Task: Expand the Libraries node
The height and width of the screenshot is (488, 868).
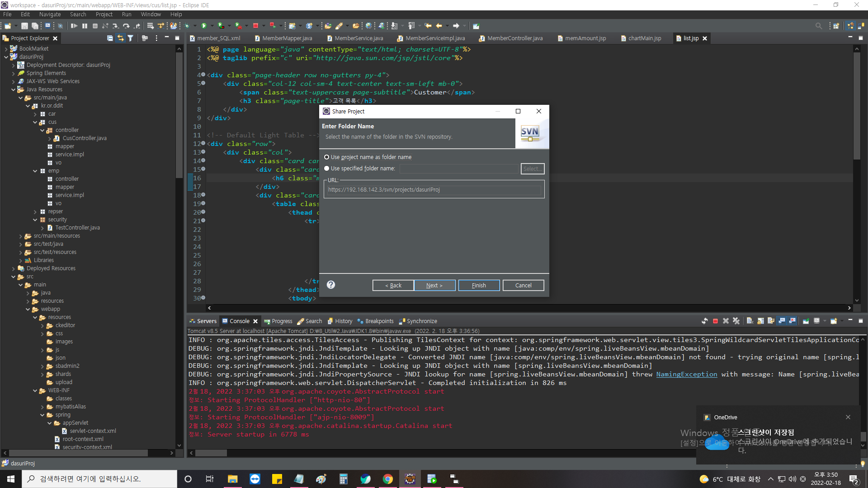Action: [21, 260]
